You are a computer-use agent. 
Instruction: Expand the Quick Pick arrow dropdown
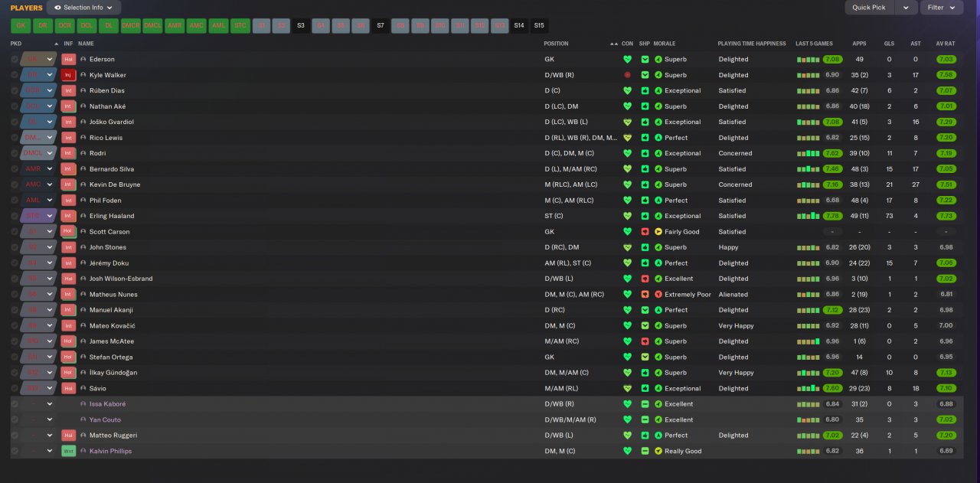point(906,8)
